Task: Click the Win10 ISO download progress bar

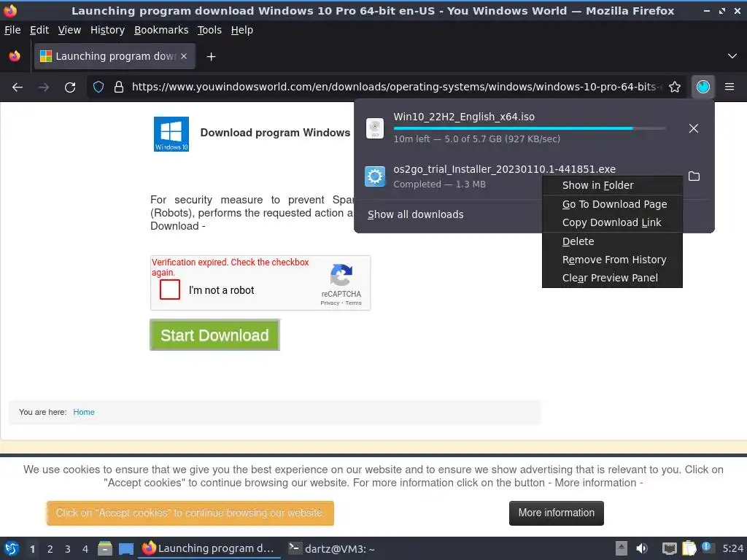Action: coord(530,128)
